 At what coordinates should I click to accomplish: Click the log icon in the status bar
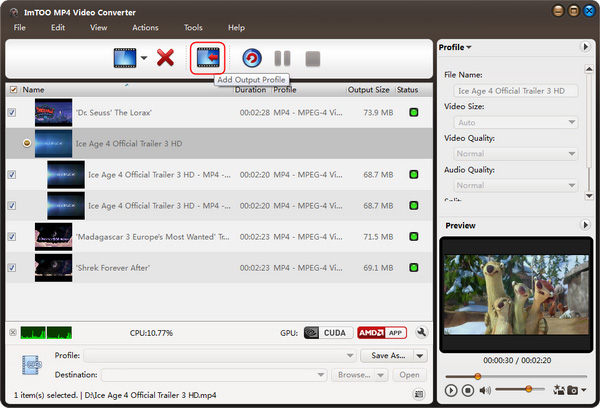pyautogui.click(x=419, y=394)
